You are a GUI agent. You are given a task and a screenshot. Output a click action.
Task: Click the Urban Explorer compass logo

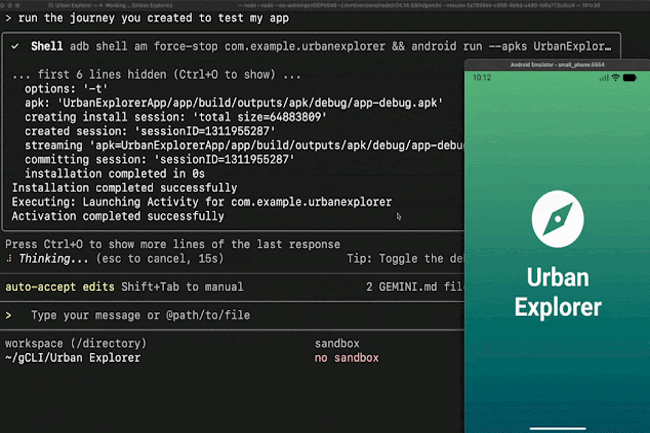558,217
